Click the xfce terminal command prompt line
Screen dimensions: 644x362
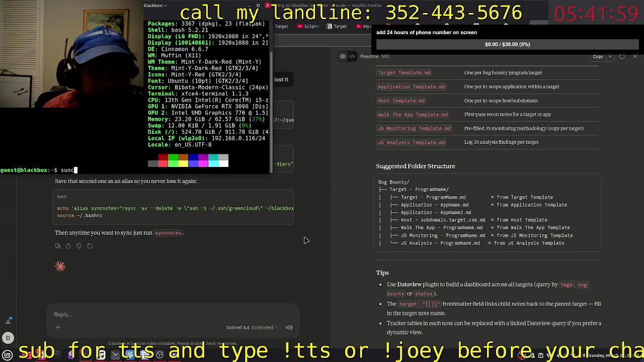click(38, 170)
